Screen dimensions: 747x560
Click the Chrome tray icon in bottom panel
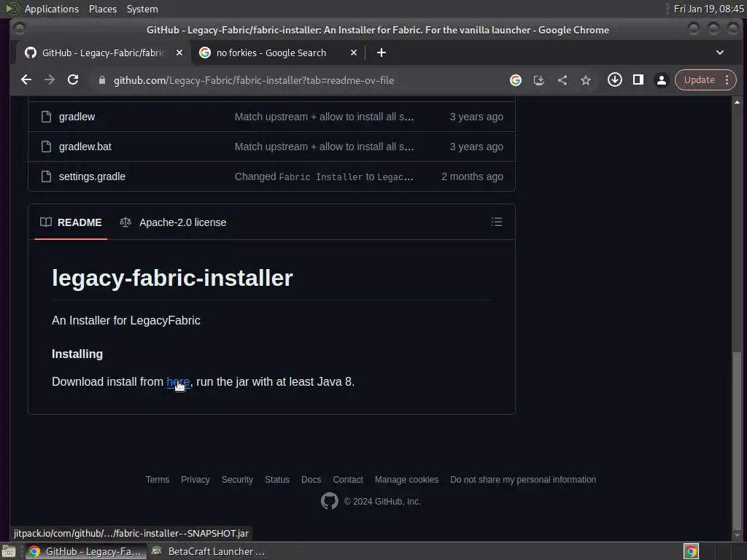pos(691,551)
